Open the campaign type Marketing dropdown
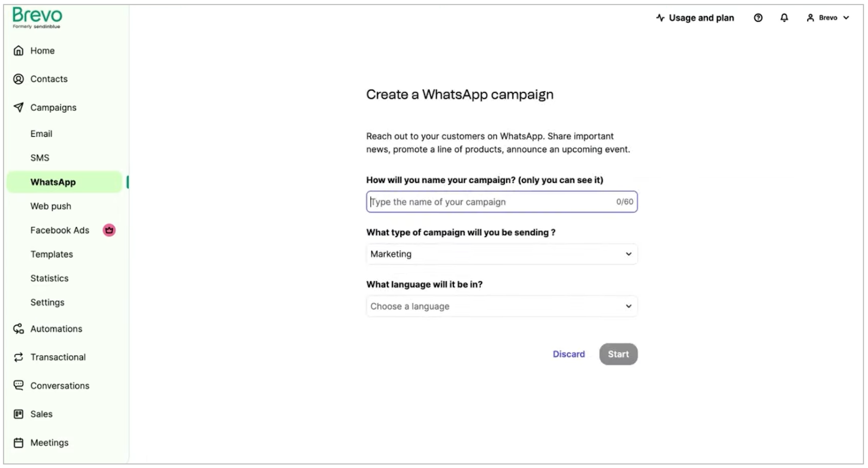868x468 pixels. [502, 254]
